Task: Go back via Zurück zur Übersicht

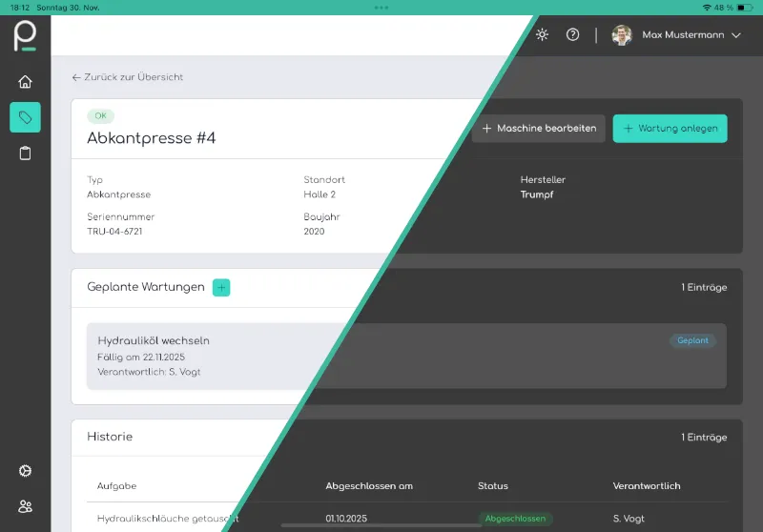Action: [128, 77]
